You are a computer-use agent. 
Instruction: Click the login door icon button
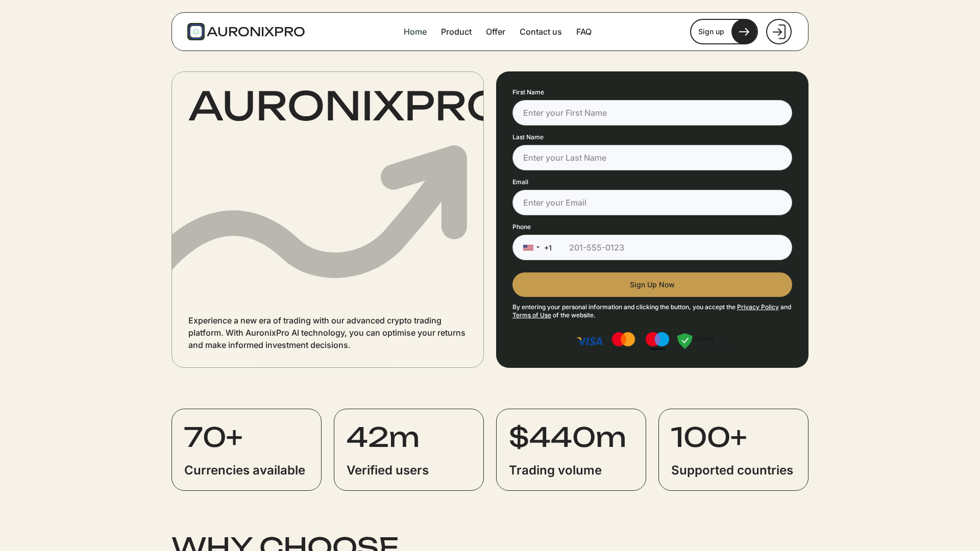779,32
